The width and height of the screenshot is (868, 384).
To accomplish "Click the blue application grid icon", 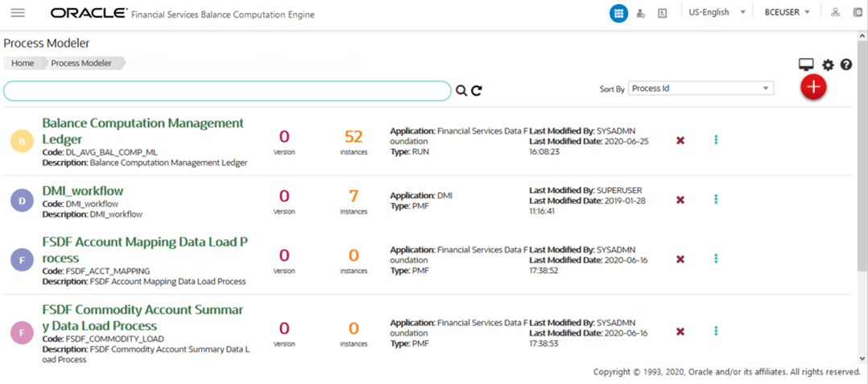I will 619,13.
